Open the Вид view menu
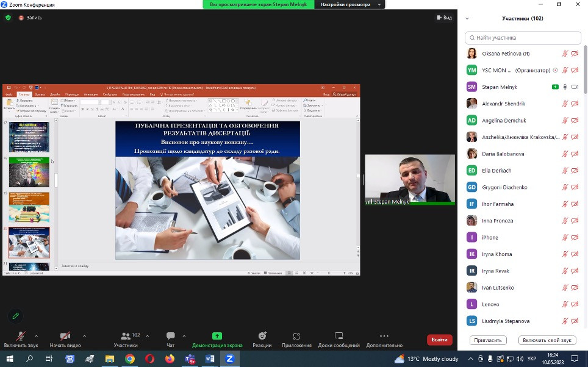Viewport: 588px width, 367px height. pos(445,18)
